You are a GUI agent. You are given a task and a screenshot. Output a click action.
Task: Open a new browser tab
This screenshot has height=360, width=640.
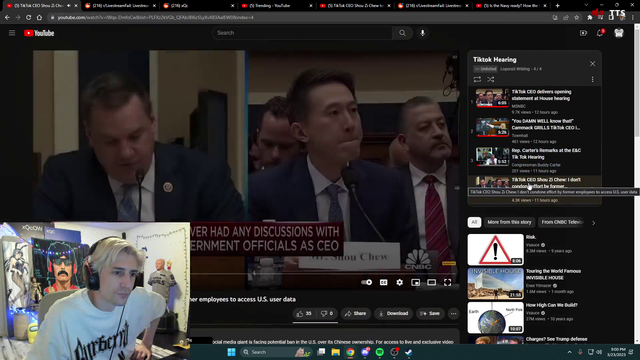click(x=557, y=6)
